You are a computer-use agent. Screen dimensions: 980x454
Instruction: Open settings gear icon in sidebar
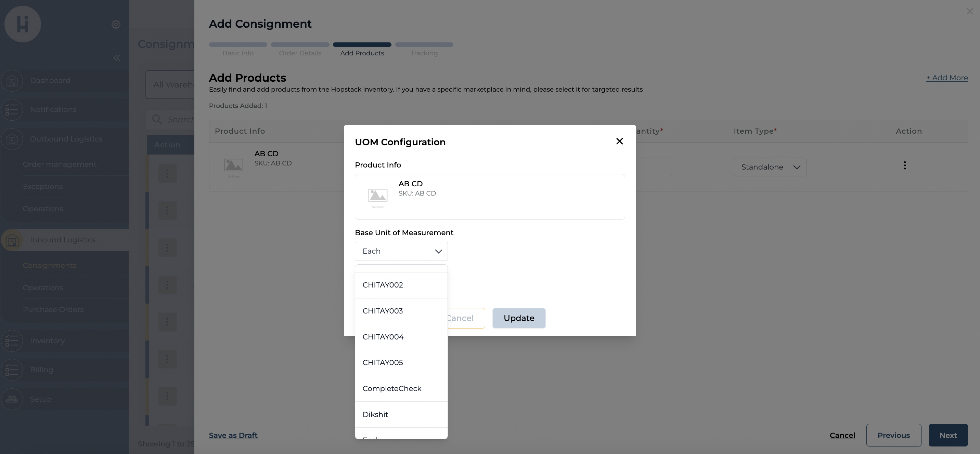click(x=116, y=24)
